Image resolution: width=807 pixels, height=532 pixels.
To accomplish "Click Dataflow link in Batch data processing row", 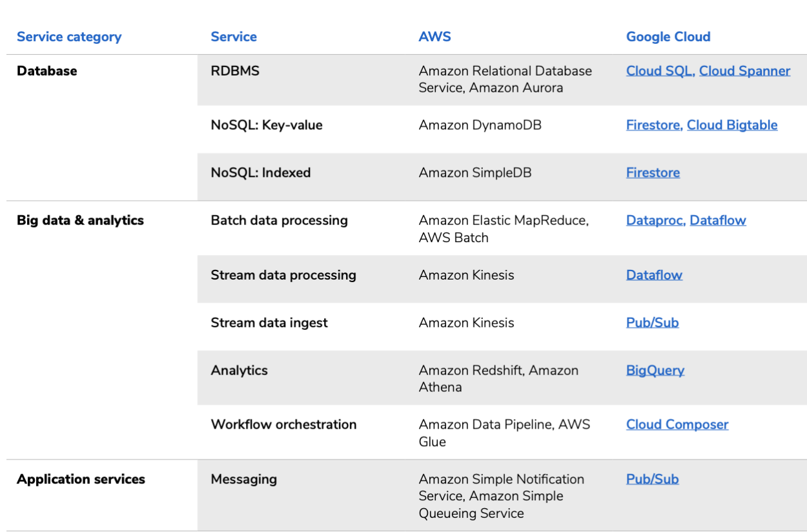I will click(718, 220).
